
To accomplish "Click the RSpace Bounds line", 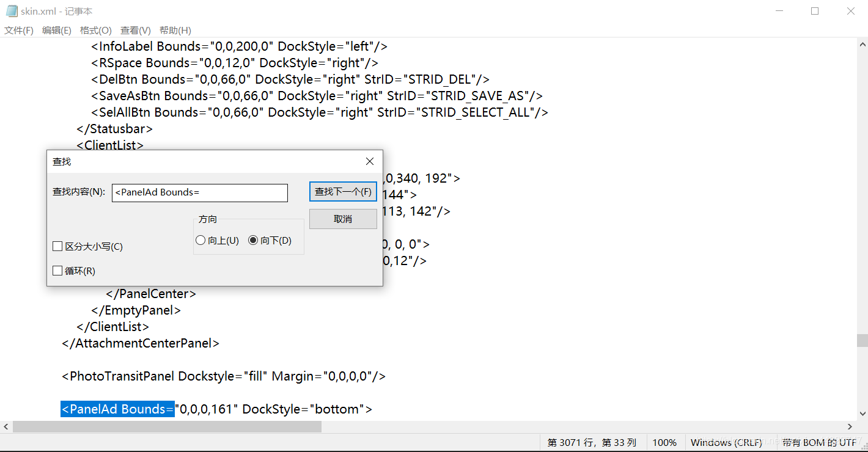I will [x=235, y=63].
